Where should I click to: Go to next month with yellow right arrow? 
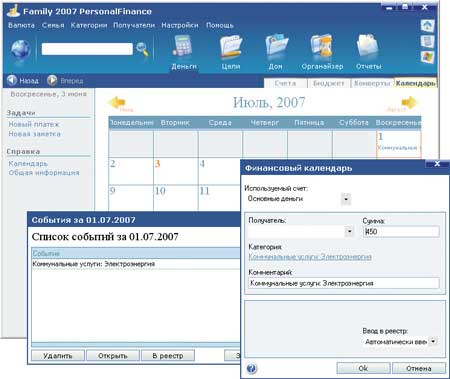click(x=409, y=102)
